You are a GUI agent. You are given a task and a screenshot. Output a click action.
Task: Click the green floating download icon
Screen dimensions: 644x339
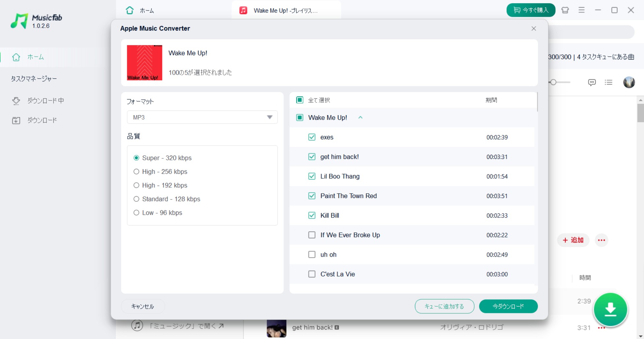pos(610,310)
